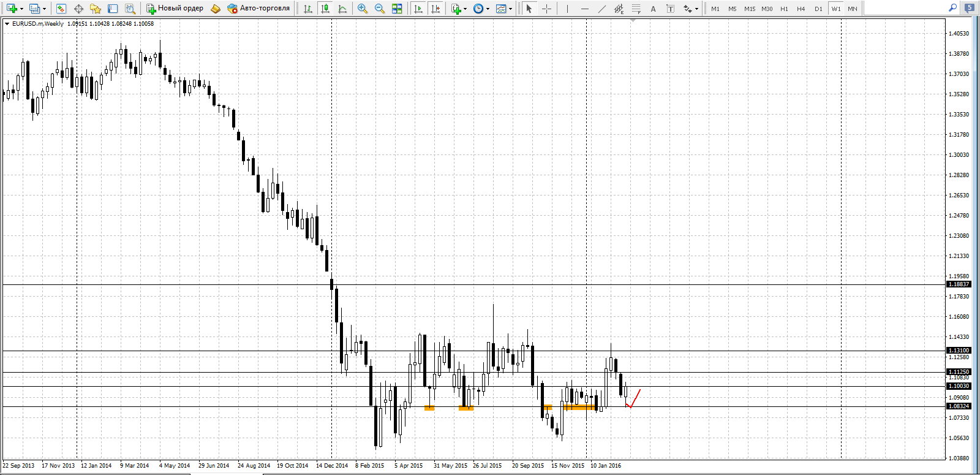Viewport: 980px width, 475px height.
Task: Tile windows with the grid icon
Action: click(x=397, y=9)
